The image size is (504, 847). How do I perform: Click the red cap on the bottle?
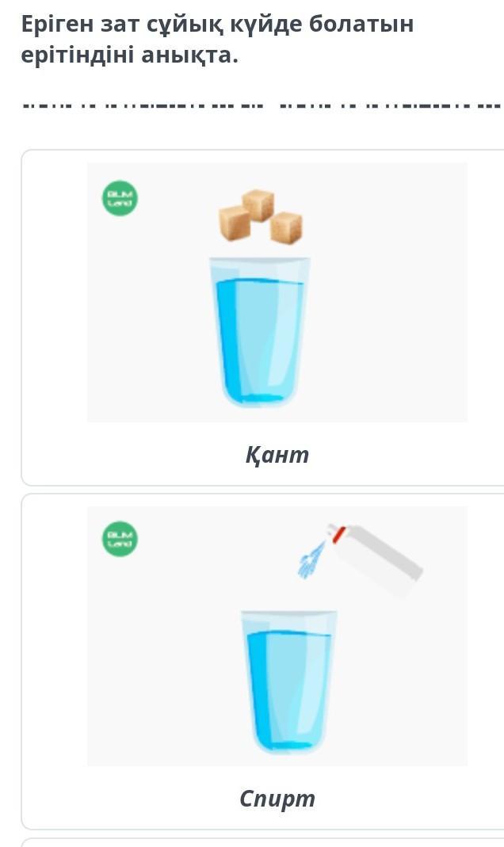point(338,535)
